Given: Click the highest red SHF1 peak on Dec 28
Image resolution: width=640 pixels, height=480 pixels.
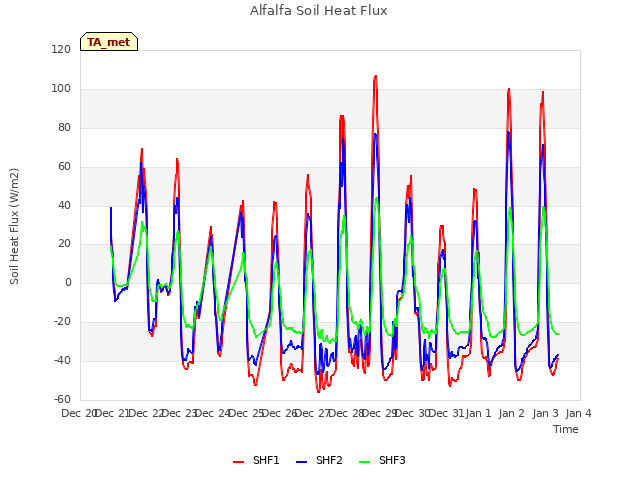Looking at the screenshot, I should click(375, 76).
